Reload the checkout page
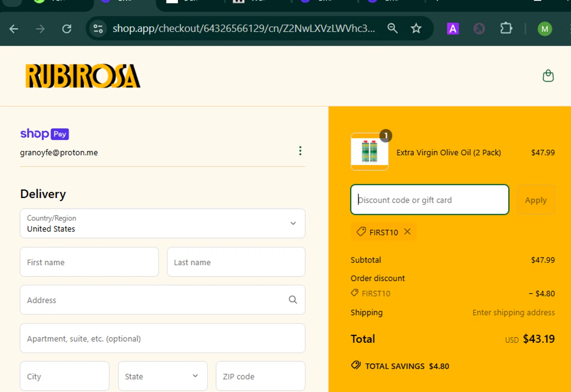 (x=67, y=29)
